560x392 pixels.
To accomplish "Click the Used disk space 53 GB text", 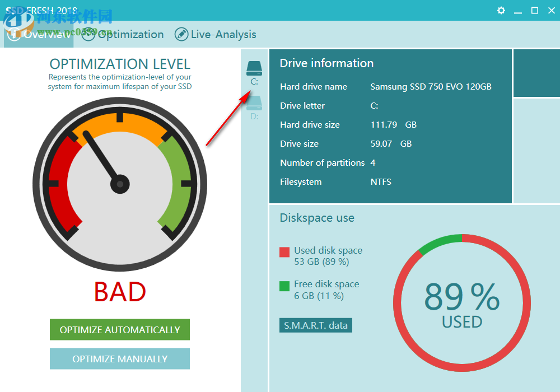I will tap(328, 256).
